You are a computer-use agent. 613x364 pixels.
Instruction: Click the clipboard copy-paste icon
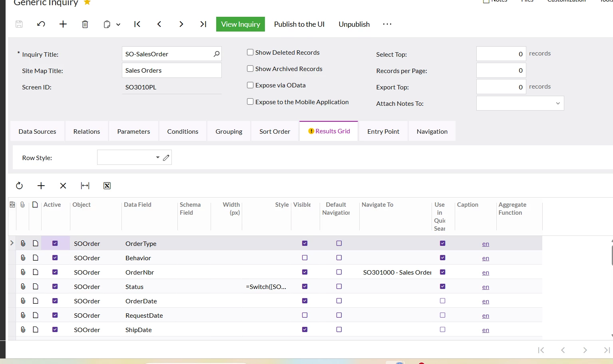pyautogui.click(x=107, y=24)
